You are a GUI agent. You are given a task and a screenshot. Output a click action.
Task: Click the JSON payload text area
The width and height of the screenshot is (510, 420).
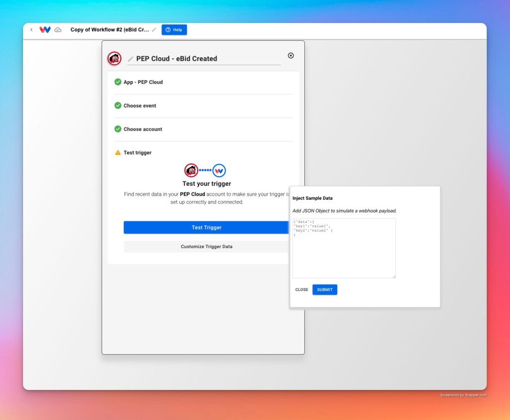click(344, 248)
